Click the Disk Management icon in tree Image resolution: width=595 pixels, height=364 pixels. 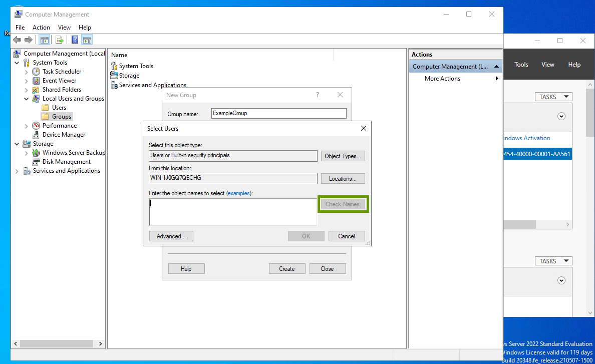(x=36, y=162)
